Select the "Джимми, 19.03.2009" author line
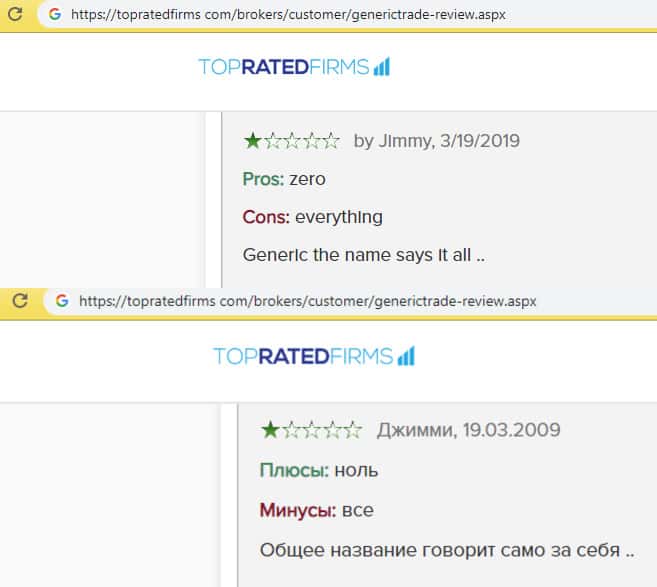The height and width of the screenshot is (587, 657). (x=468, y=431)
